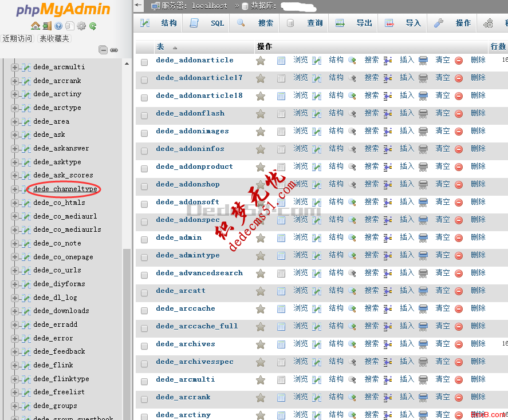Open the 表收藏夹 favorite tables button

[54, 39]
